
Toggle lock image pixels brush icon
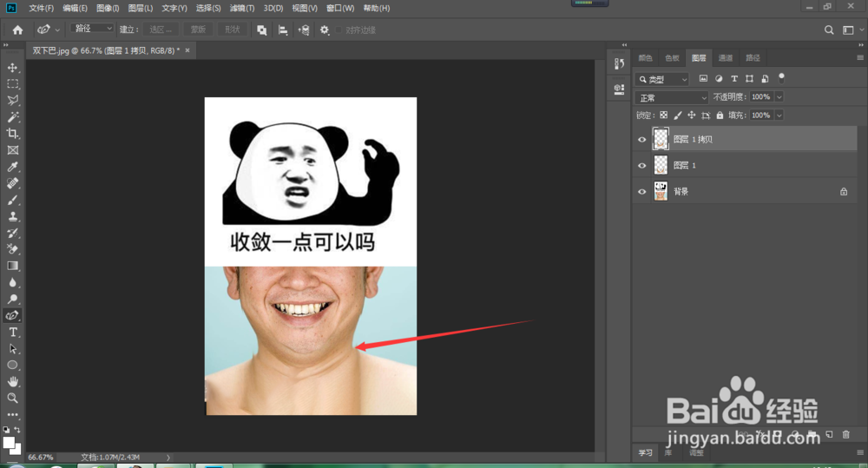click(678, 115)
